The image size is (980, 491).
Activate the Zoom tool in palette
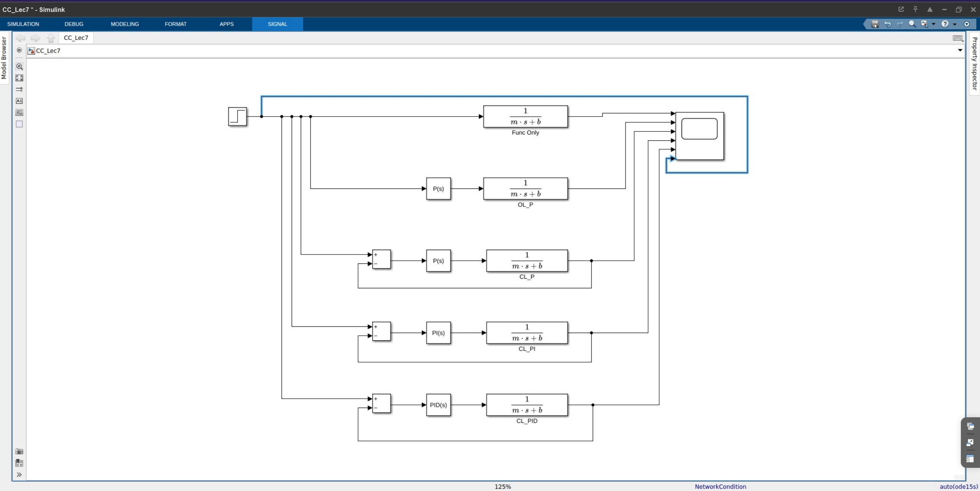[19, 66]
